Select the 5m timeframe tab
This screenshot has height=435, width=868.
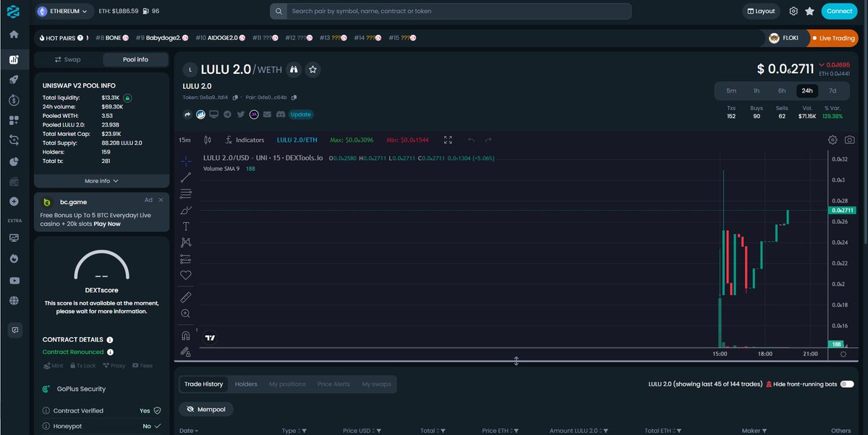pos(731,90)
